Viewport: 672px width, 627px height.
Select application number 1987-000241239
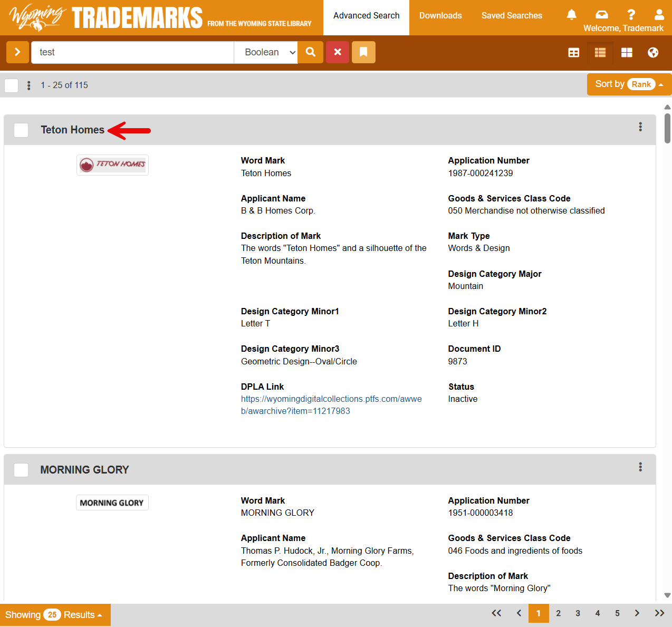coord(481,173)
